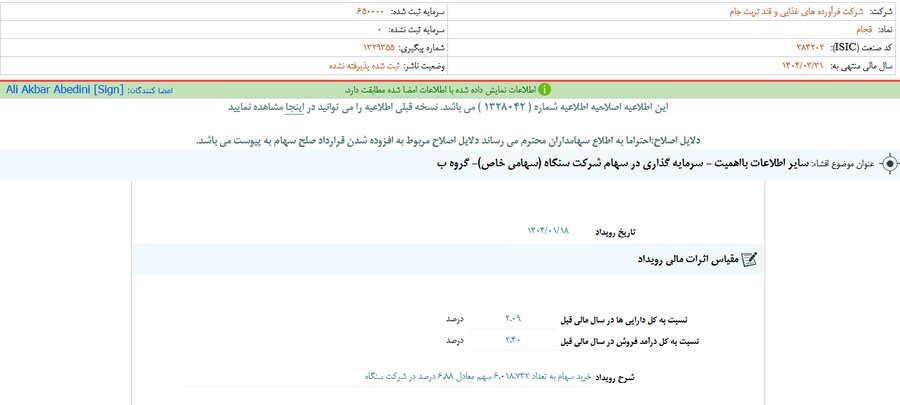Click signer Ali Akbar Abedini [Sign]
The height and width of the screenshot is (405, 900).
tap(65, 90)
